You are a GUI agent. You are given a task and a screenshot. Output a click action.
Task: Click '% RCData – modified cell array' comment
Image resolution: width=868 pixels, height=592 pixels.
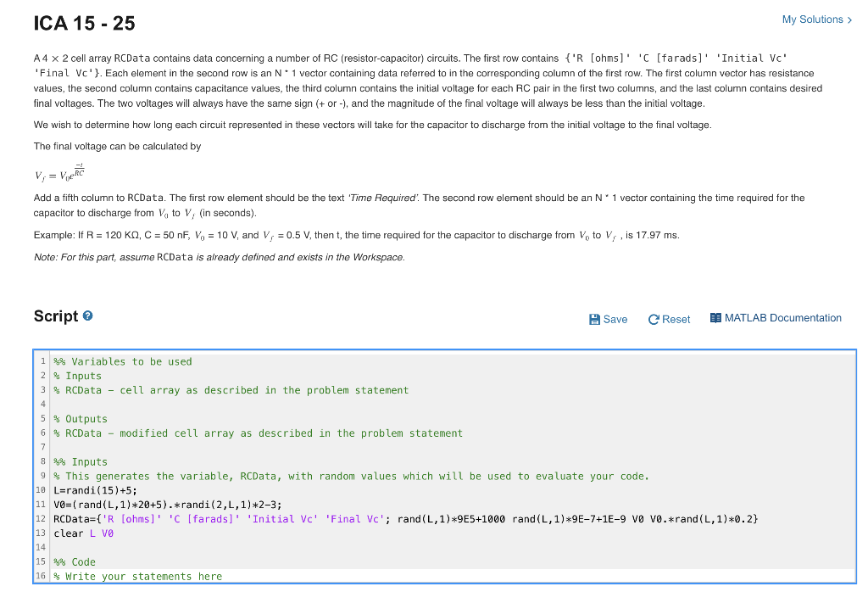tap(258, 433)
